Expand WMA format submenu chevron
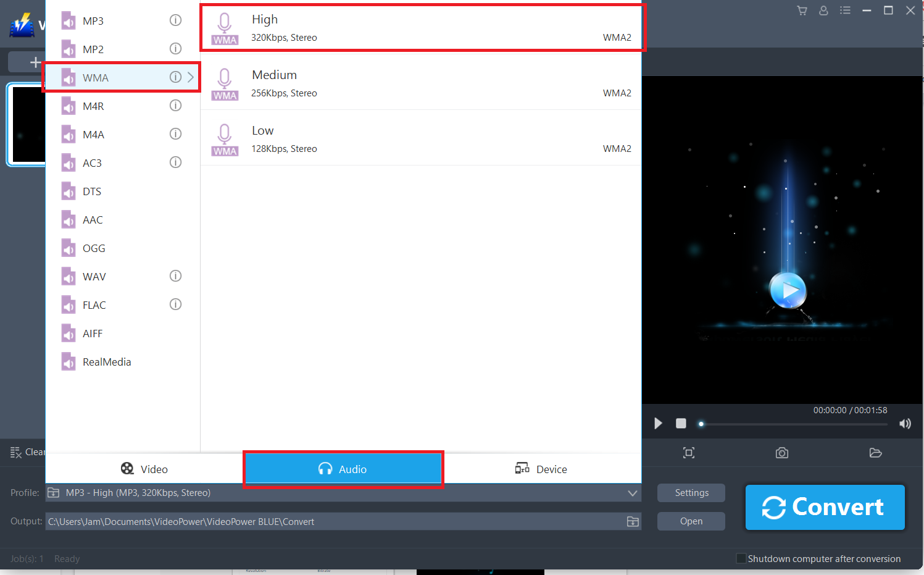 [x=190, y=77]
